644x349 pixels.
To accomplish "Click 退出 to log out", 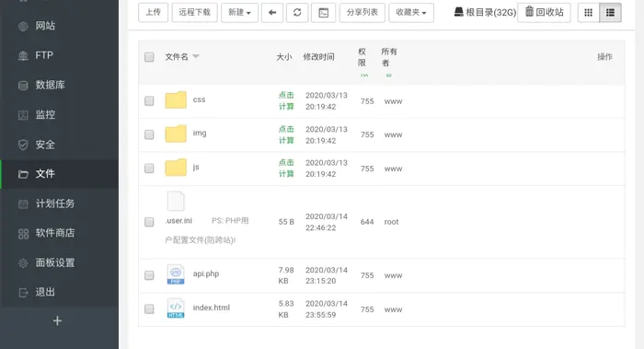I will point(59,292).
